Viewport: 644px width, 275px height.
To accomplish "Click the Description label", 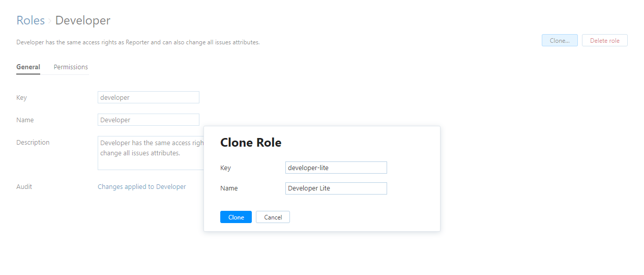I will pos(33,143).
